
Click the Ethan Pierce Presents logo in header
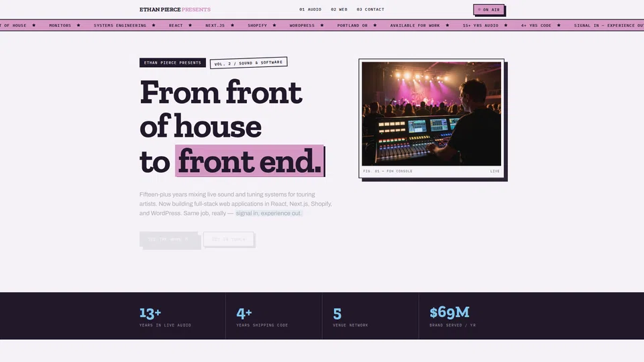click(175, 9)
